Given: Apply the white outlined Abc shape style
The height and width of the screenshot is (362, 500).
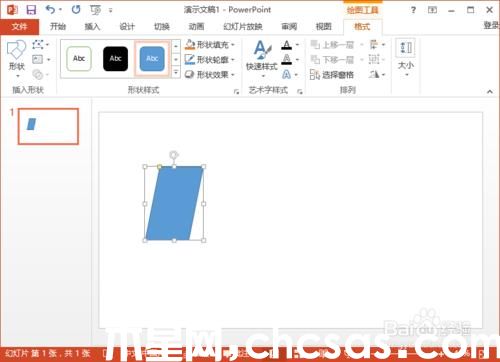Looking at the screenshot, I should tap(79, 59).
